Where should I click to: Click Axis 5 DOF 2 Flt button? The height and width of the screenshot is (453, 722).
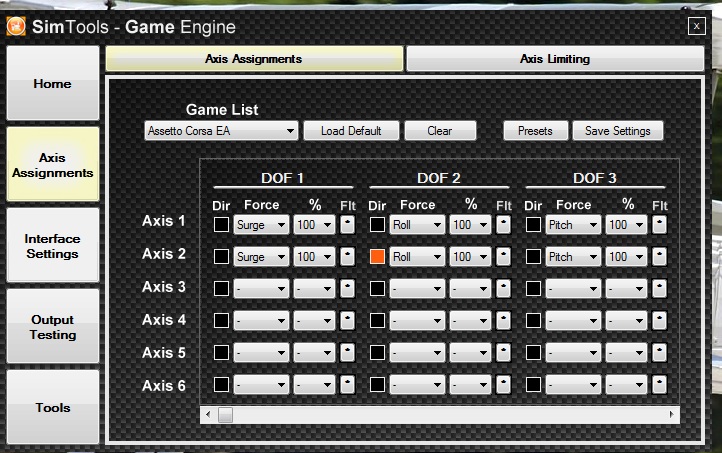[x=503, y=353]
